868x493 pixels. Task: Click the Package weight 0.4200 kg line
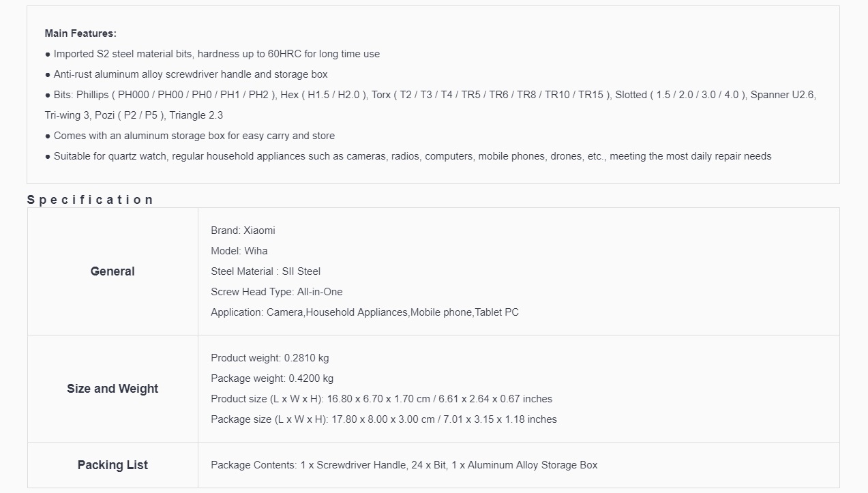[x=272, y=378]
